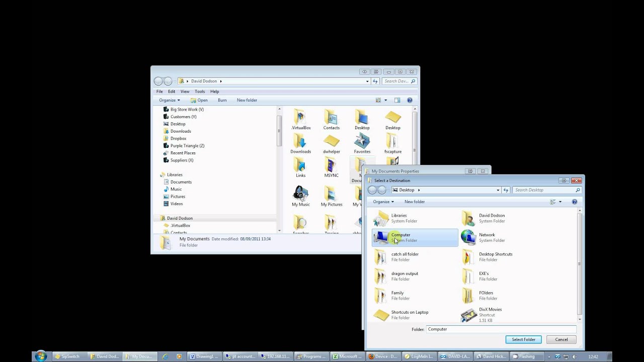Viewport: 644px width, 362px height.
Task: Click the Select Folder button
Action: point(523,339)
